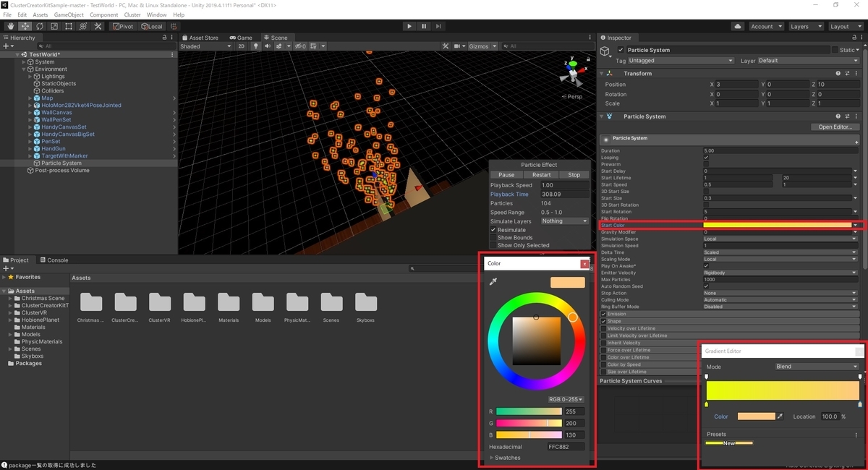
Task: Click the Play button
Action: click(x=409, y=27)
